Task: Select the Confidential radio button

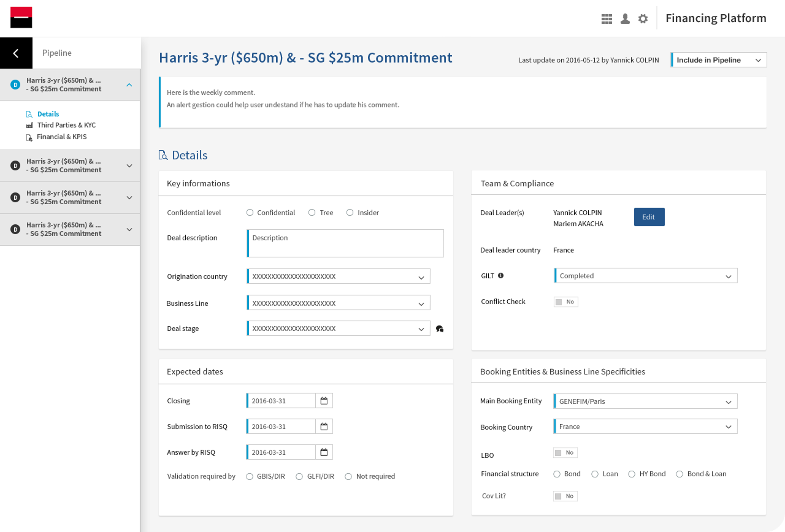Action: tap(250, 212)
